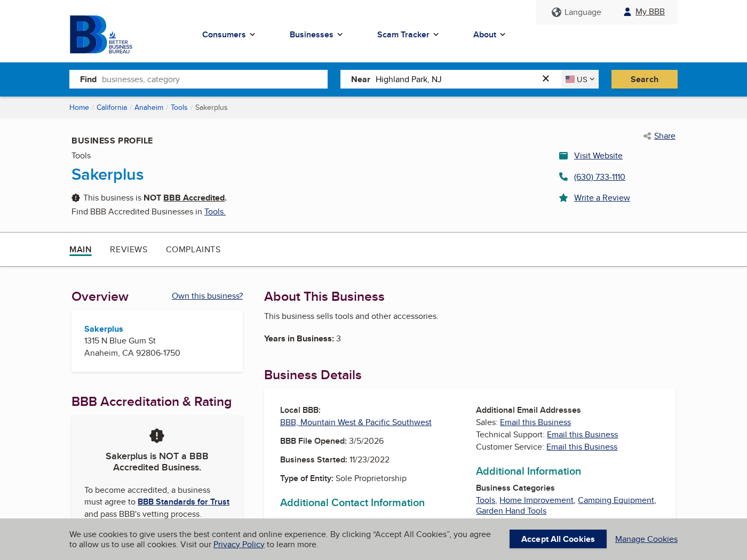The width and height of the screenshot is (747, 560).
Task: Open the Garden Hand Tools category link
Action: 511,511
